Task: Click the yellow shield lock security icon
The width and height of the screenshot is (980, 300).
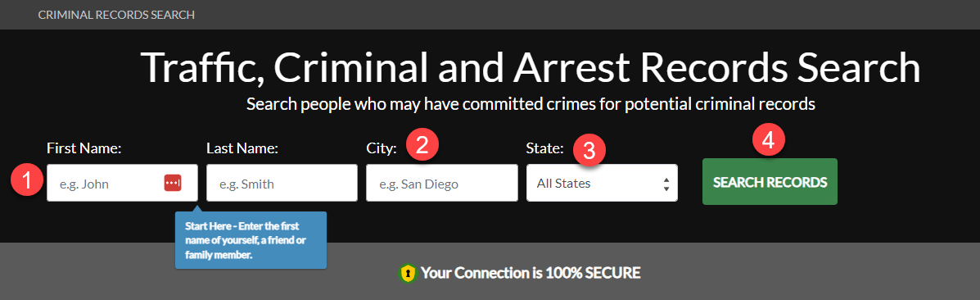Action: click(x=408, y=273)
